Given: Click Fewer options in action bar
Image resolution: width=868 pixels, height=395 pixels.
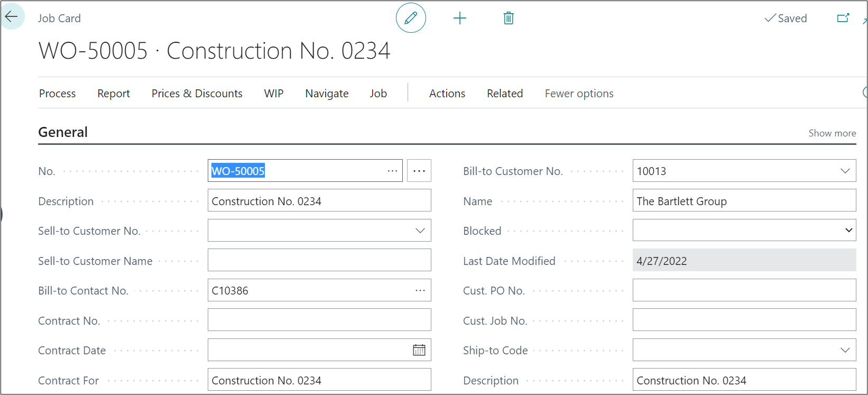Looking at the screenshot, I should coord(579,94).
